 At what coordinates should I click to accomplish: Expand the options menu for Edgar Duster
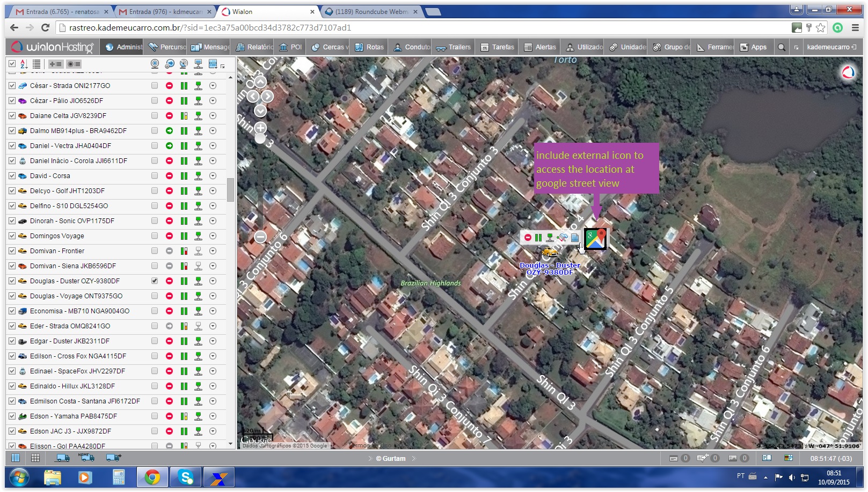click(213, 341)
